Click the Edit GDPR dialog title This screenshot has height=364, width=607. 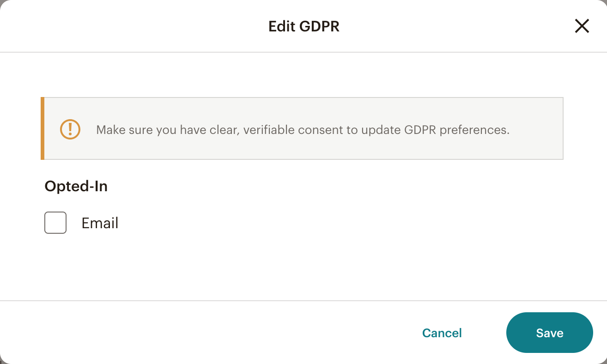tap(303, 26)
